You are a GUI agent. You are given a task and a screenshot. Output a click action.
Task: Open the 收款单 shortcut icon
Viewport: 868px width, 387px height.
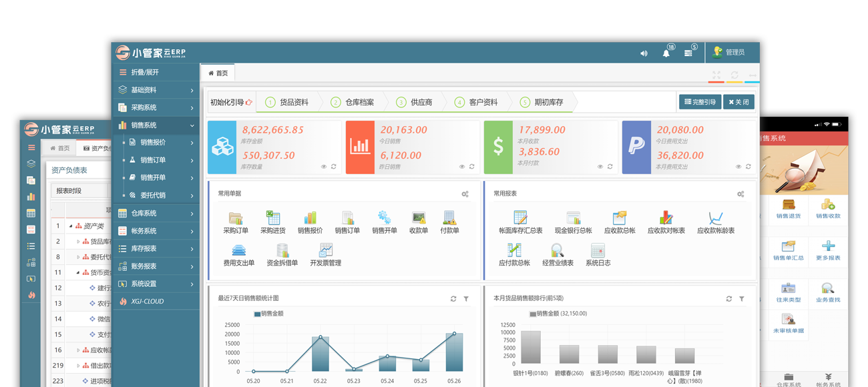(419, 218)
